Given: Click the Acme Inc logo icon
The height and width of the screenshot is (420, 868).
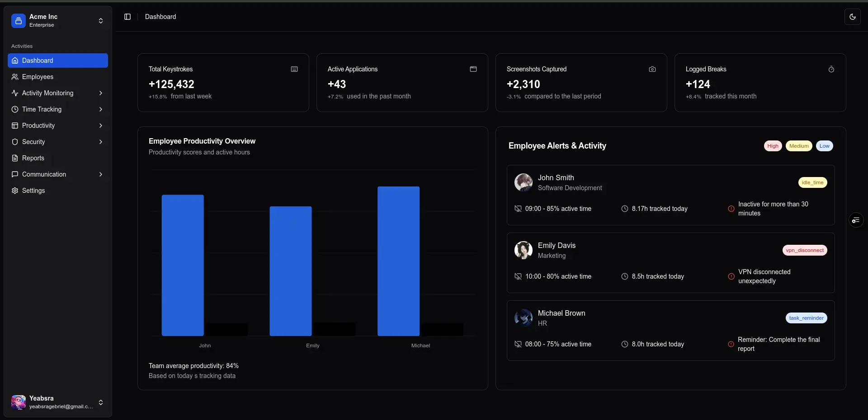Looking at the screenshot, I should [x=19, y=21].
